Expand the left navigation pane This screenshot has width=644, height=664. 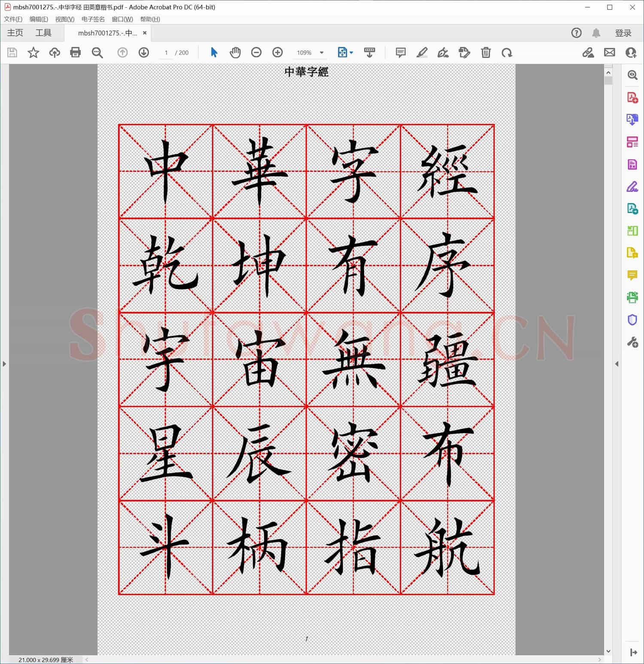(4, 363)
